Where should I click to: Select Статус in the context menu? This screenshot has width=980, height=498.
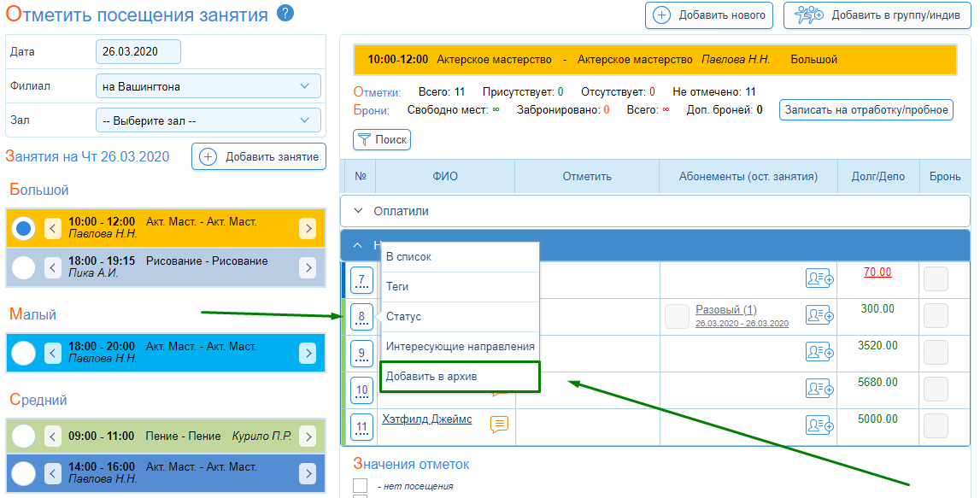click(x=403, y=317)
